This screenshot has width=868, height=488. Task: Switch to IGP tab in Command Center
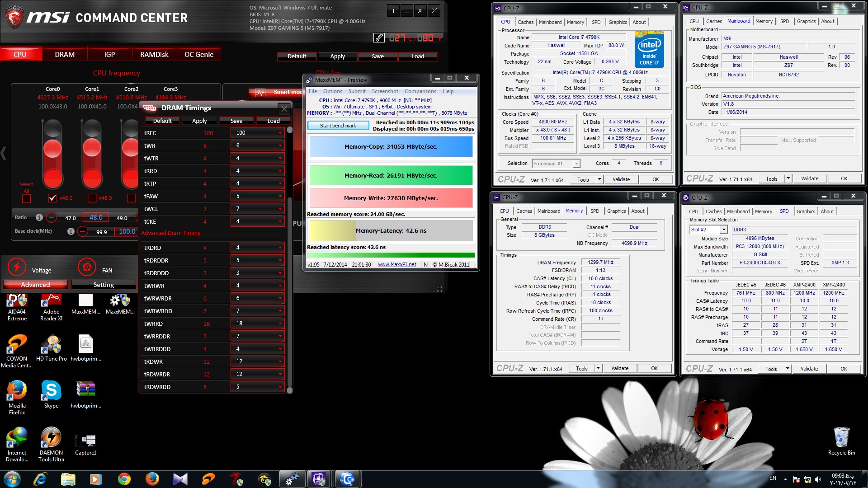[109, 54]
